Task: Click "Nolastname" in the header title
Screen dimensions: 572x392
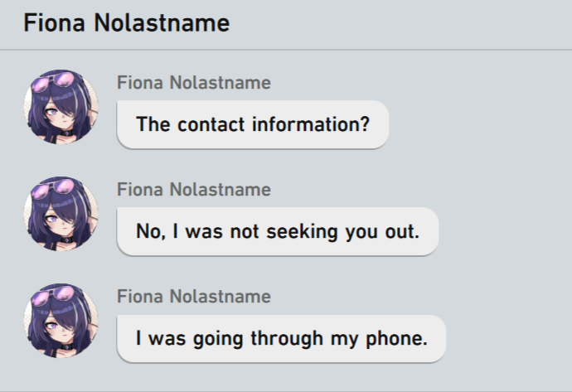Action: point(162,23)
